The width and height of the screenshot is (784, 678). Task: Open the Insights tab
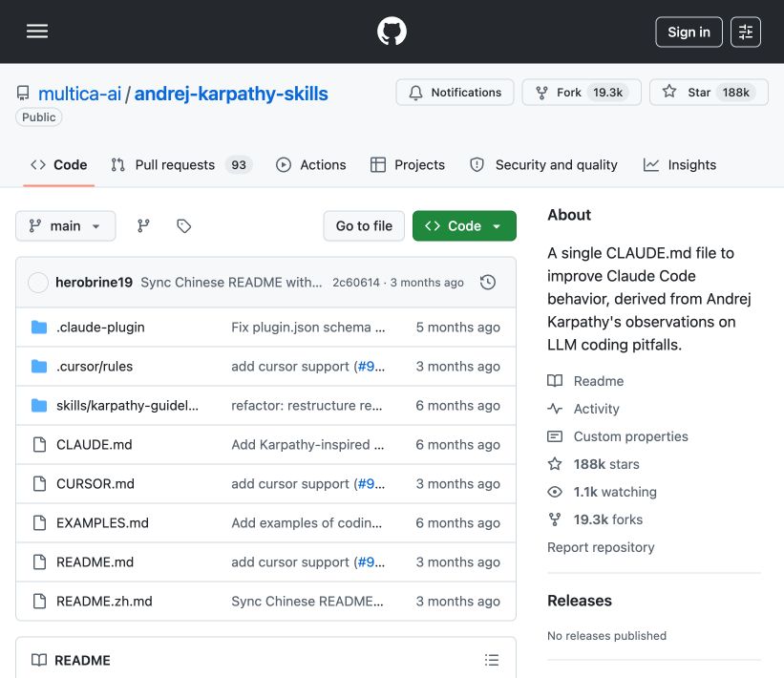(x=680, y=165)
